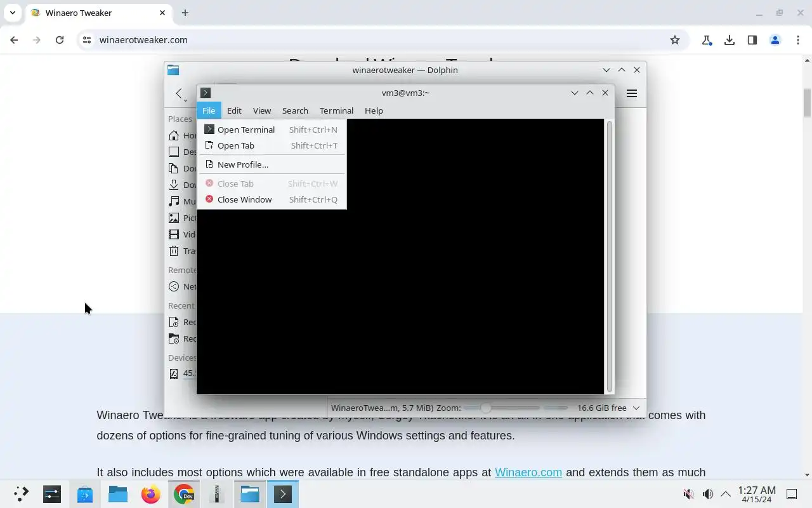This screenshot has height=508, width=812.
Task: Open volume control in system tray
Action: (707, 494)
